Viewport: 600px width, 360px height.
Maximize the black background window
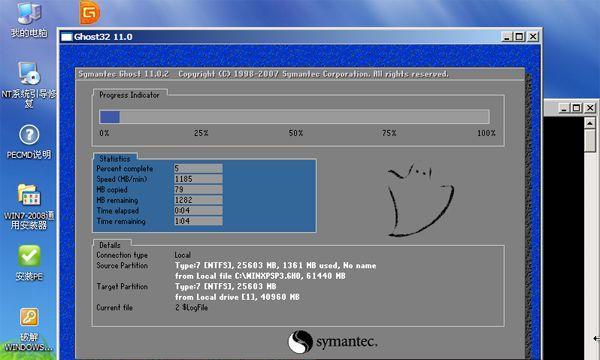pyautogui.click(x=576, y=108)
